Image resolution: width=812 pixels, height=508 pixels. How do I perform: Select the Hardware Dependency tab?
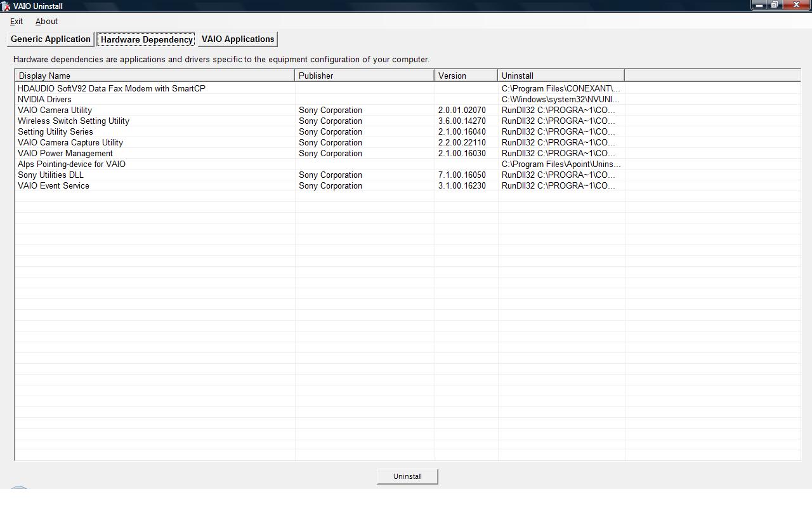(x=147, y=39)
